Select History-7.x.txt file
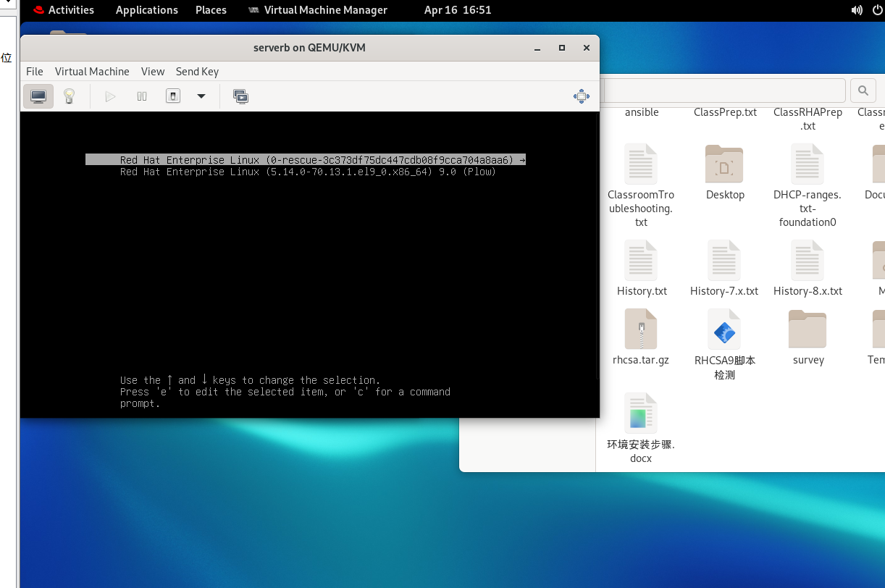The width and height of the screenshot is (885, 588). pyautogui.click(x=724, y=268)
